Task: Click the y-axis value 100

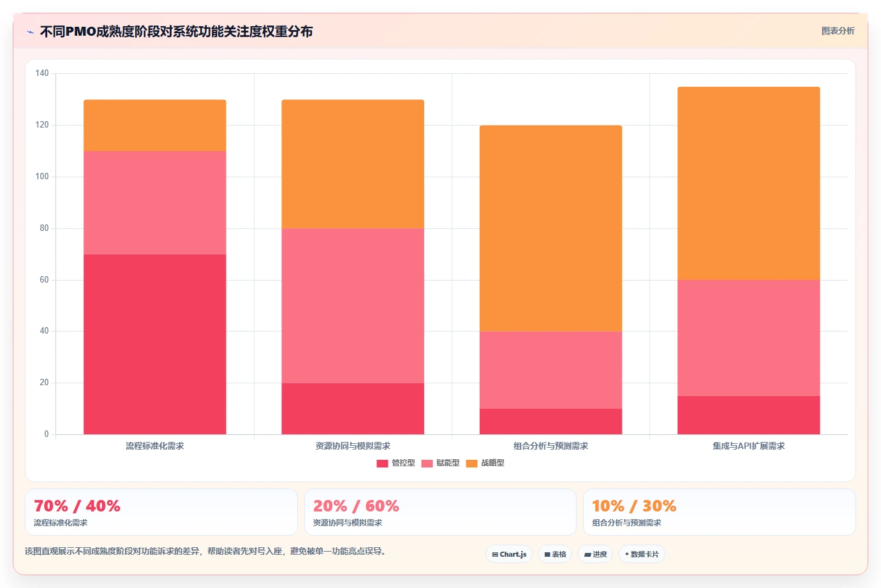Action: [42, 177]
